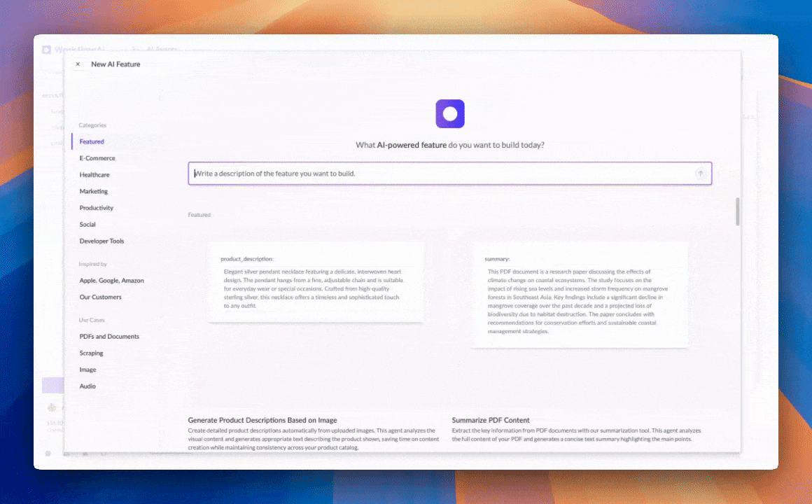The image size is (812, 504).
Task: Open the PDF summary example card
Action: tap(580, 295)
